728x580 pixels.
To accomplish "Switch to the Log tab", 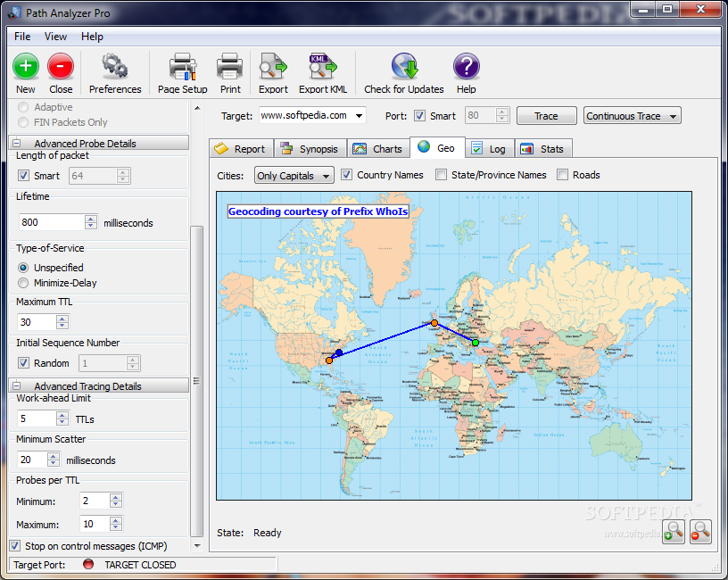I will [489, 149].
